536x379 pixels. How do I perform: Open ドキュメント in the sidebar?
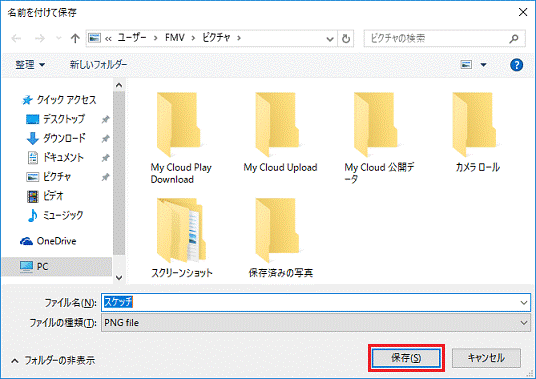(55, 157)
